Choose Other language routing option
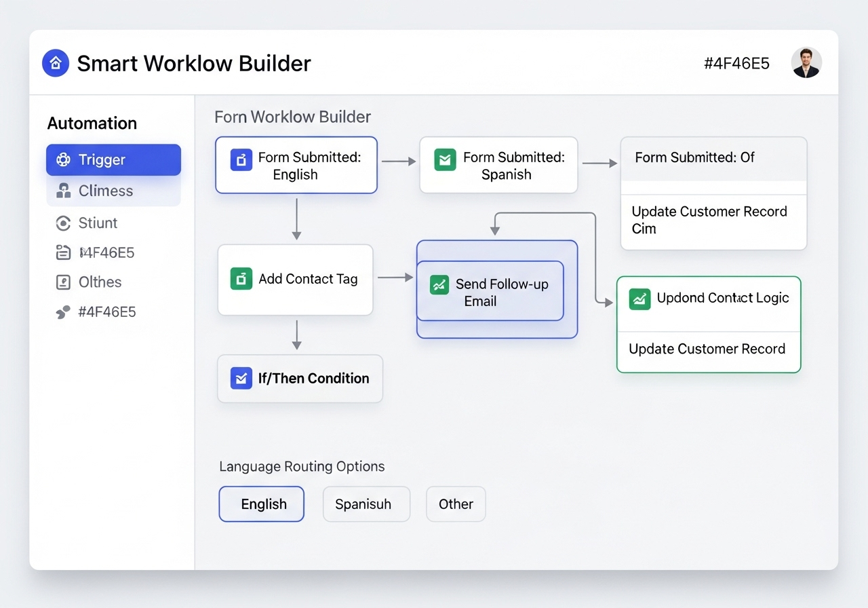Screen dimensions: 868x608 (456, 503)
